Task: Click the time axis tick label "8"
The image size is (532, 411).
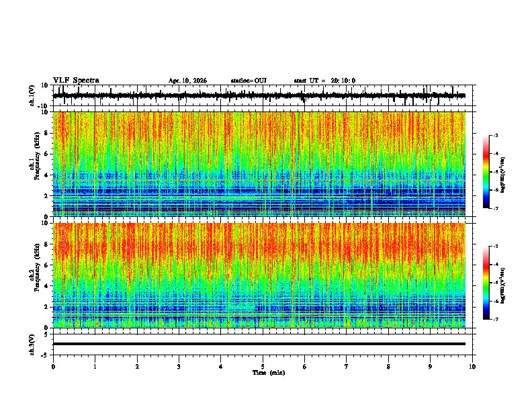Action: pos(388,367)
